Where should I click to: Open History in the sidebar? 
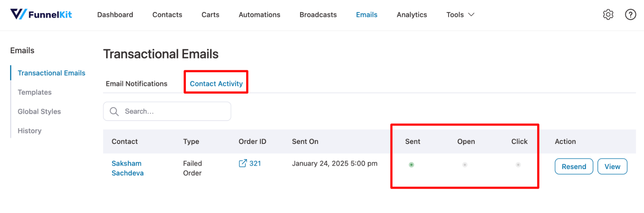tap(29, 131)
